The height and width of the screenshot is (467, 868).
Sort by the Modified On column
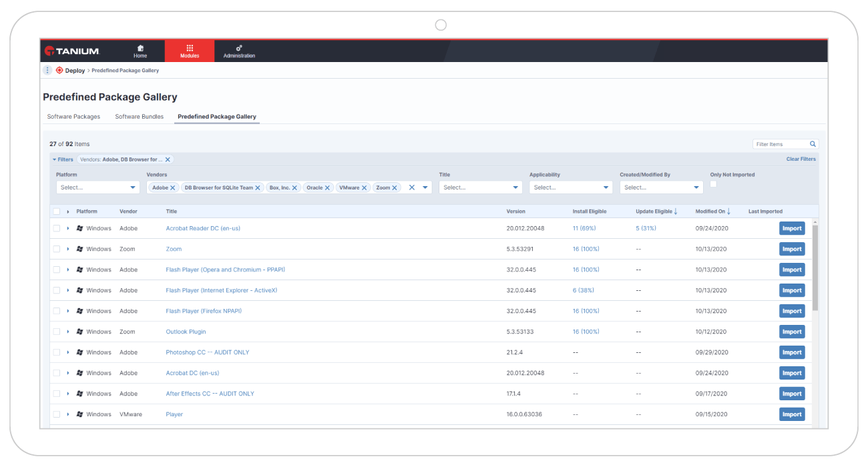713,211
